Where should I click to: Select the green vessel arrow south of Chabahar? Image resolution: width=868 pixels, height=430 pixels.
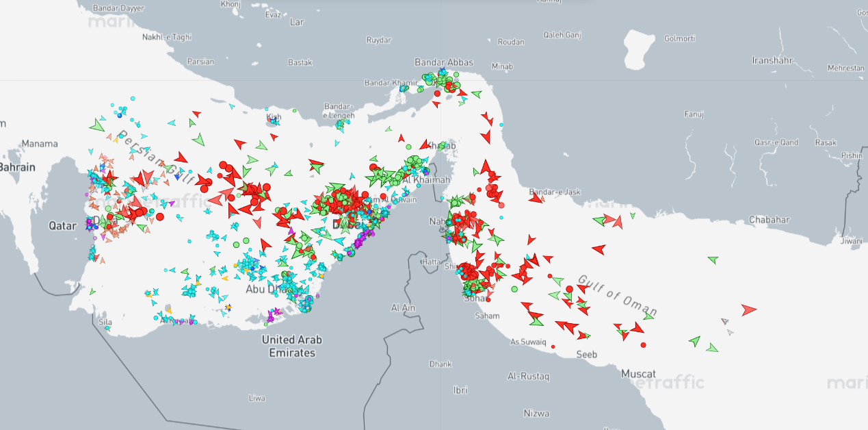point(713,260)
